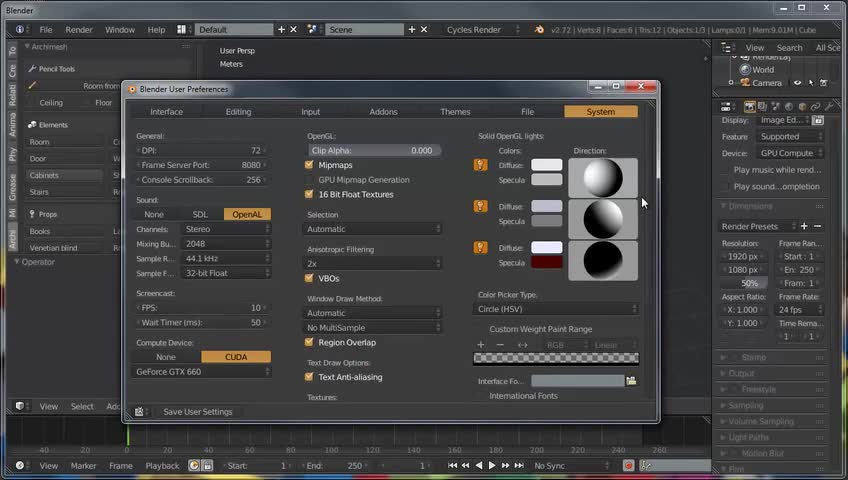This screenshot has height=480, width=848.
Task: Toggle Text Anti-aliasing checkbox
Action: (309, 377)
